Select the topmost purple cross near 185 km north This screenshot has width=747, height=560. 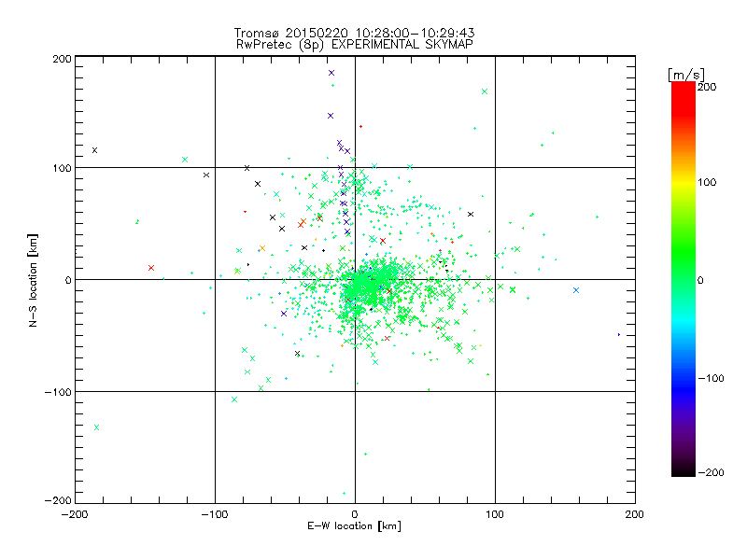pos(331,73)
